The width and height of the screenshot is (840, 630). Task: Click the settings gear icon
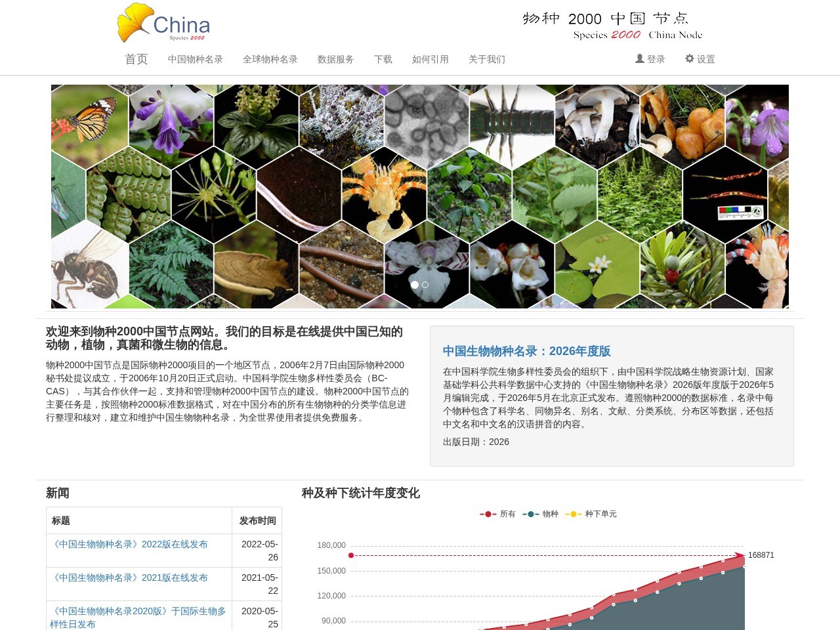689,58
